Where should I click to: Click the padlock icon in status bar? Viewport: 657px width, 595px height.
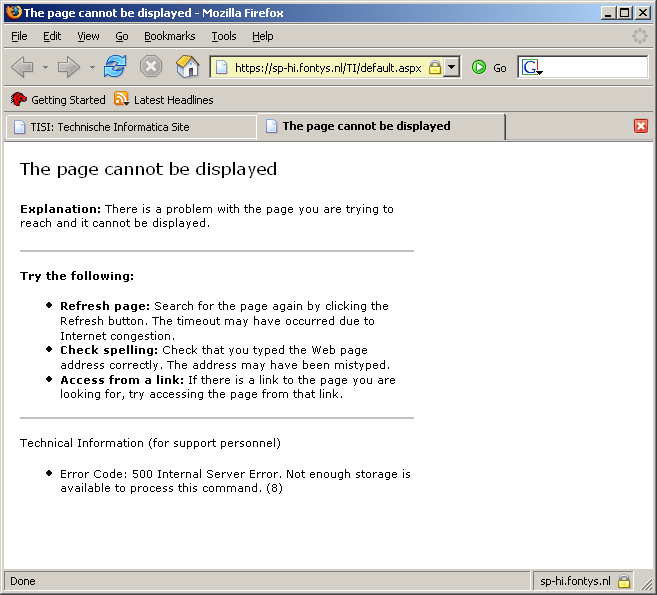(623, 581)
